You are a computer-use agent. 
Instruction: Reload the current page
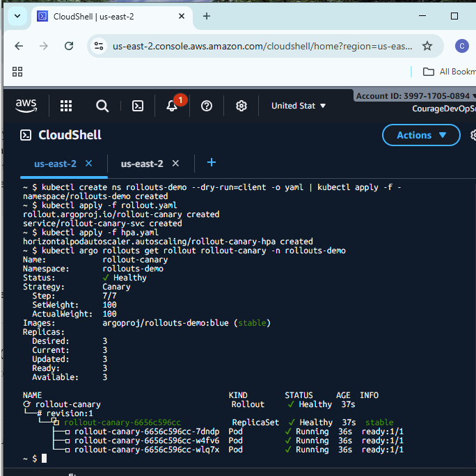coord(69,46)
